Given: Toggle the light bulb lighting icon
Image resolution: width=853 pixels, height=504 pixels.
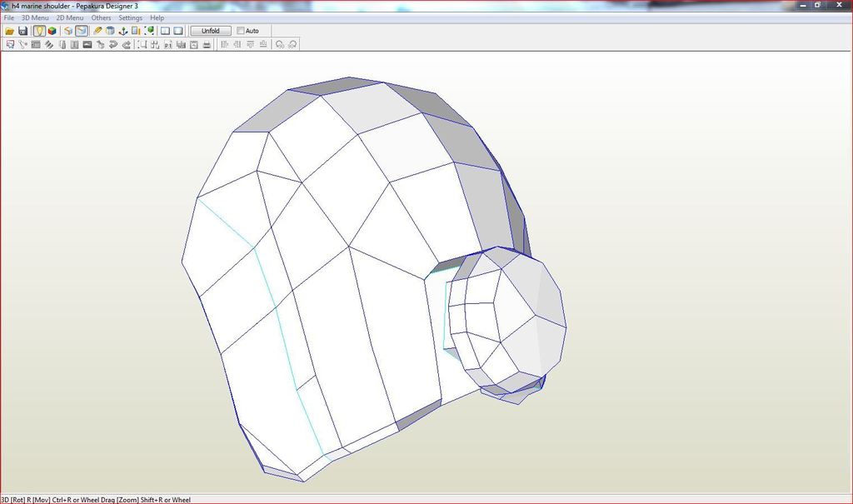Looking at the screenshot, I should coord(38,31).
